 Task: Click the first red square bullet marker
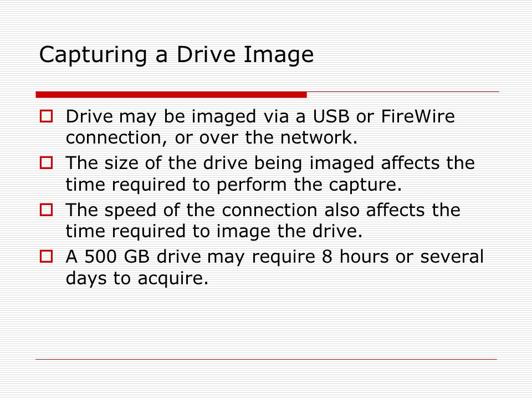(x=47, y=116)
